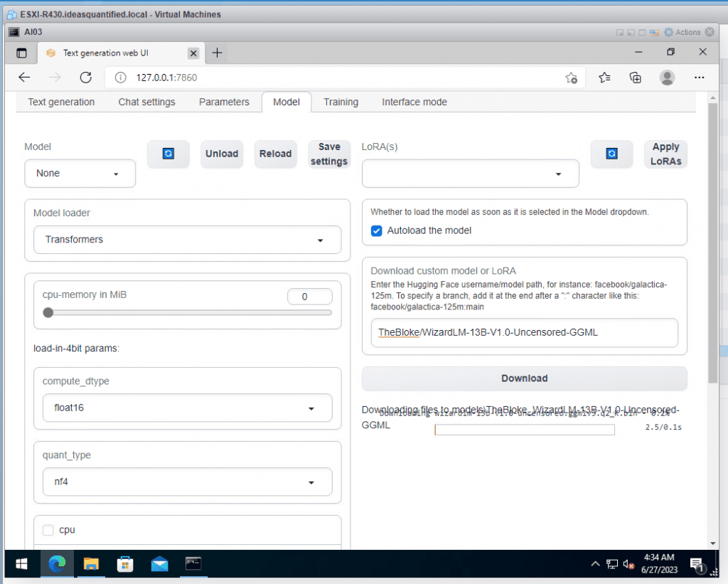Close the Text generation web UI tab
This screenshot has width=728, height=584.
coord(193,53)
